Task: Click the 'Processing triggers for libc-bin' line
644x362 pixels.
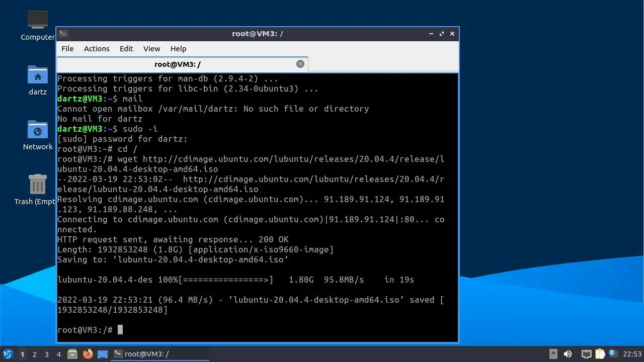Action: (x=188, y=89)
